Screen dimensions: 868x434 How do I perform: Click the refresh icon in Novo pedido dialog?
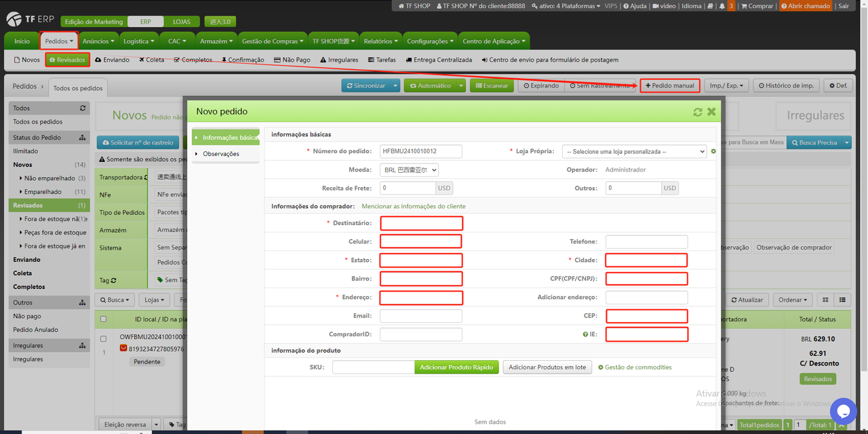pos(697,112)
